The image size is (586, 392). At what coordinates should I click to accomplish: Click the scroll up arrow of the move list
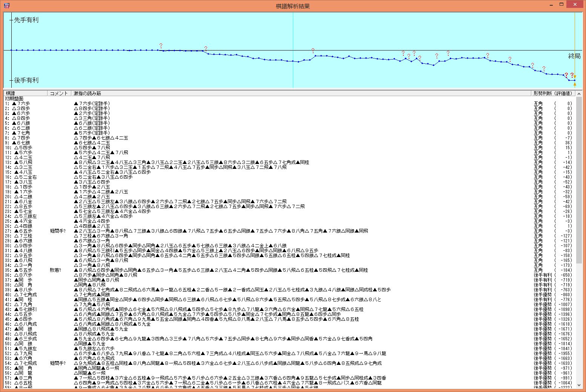pos(579,93)
